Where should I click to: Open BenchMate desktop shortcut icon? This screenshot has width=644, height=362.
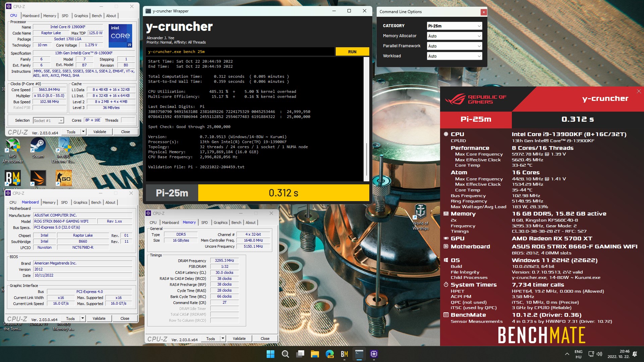coord(13,178)
